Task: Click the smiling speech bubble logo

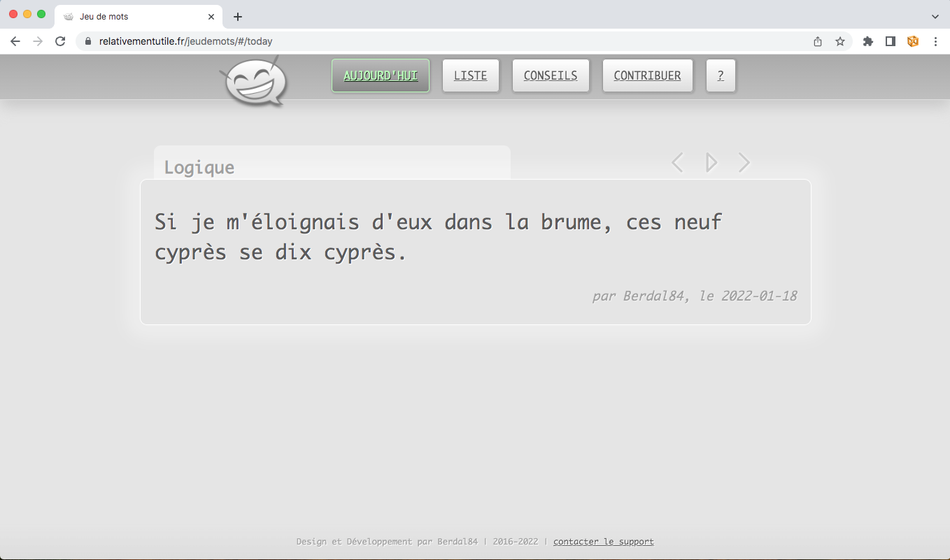Action: click(x=253, y=82)
